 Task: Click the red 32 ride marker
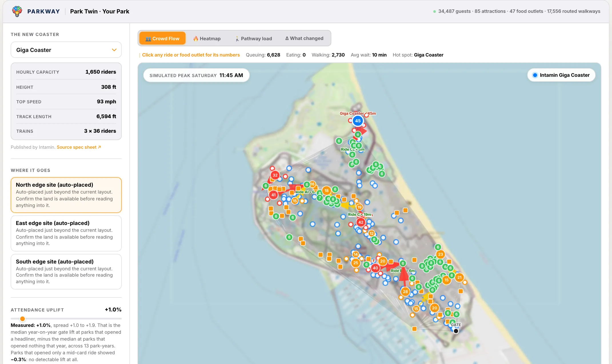click(275, 175)
